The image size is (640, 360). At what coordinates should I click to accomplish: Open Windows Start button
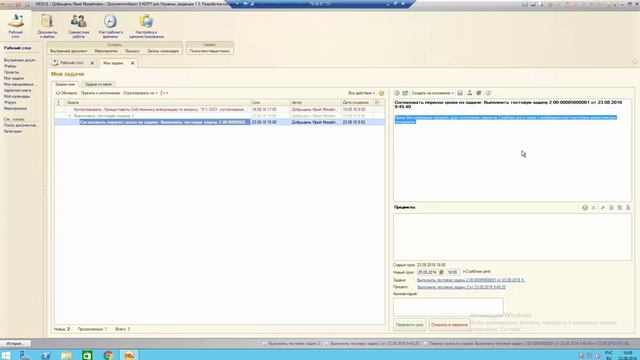[x=6, y=355]
